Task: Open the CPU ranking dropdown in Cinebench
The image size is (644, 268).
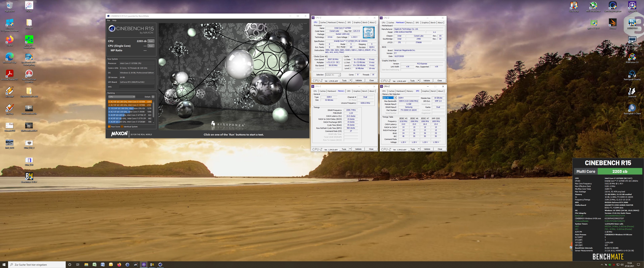Action: click(x=122, y=97)
